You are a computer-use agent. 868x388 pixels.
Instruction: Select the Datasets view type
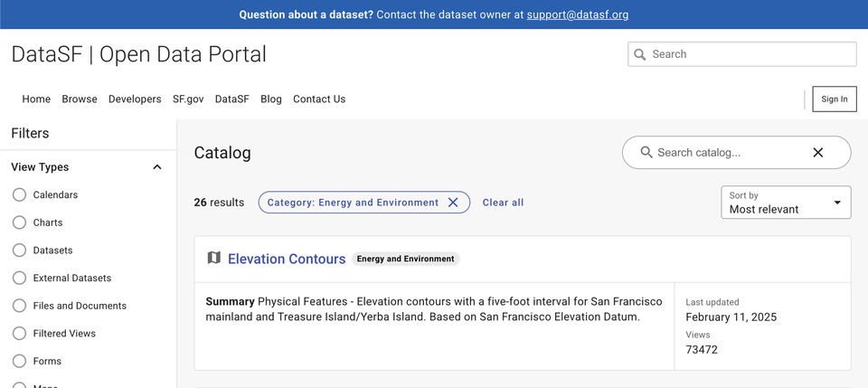coord(19,251)
